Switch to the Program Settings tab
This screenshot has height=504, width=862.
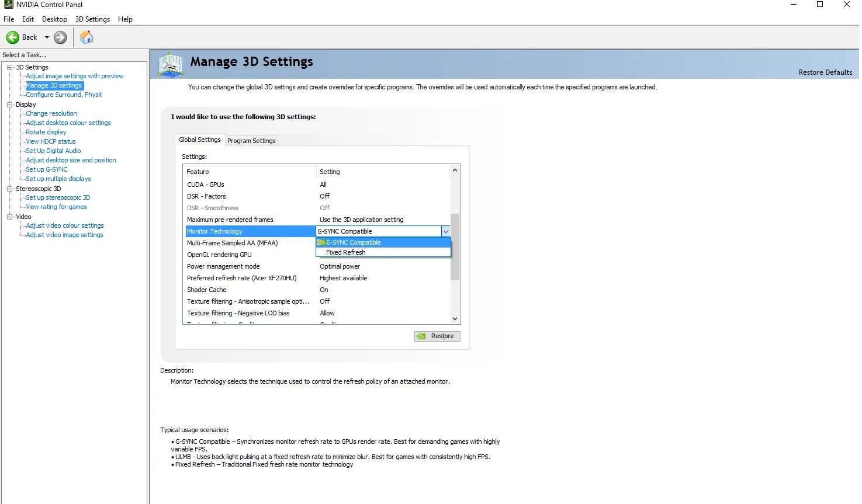[251, 141]
